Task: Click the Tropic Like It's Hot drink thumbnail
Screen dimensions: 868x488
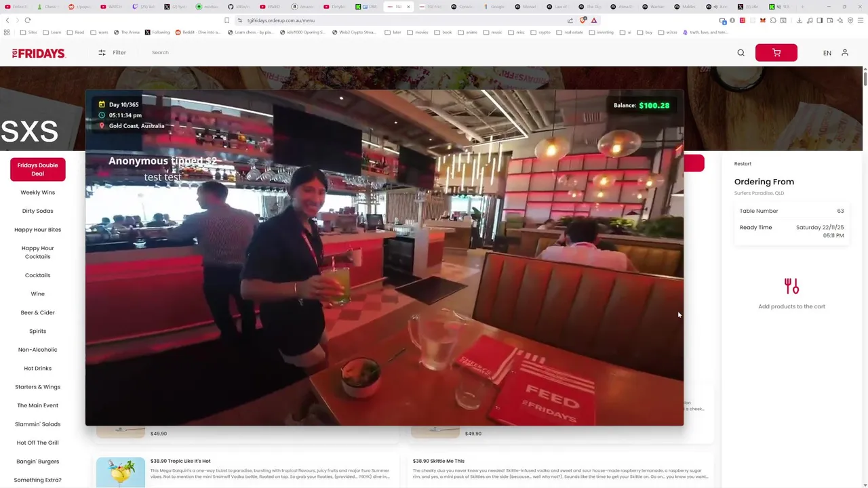Action: (x=121, y=472)
